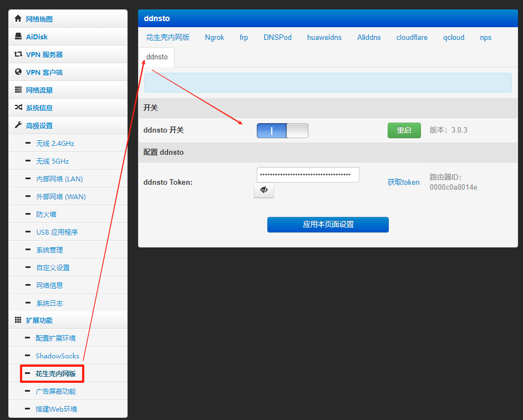Show the token with the eye button

[264, 190]
